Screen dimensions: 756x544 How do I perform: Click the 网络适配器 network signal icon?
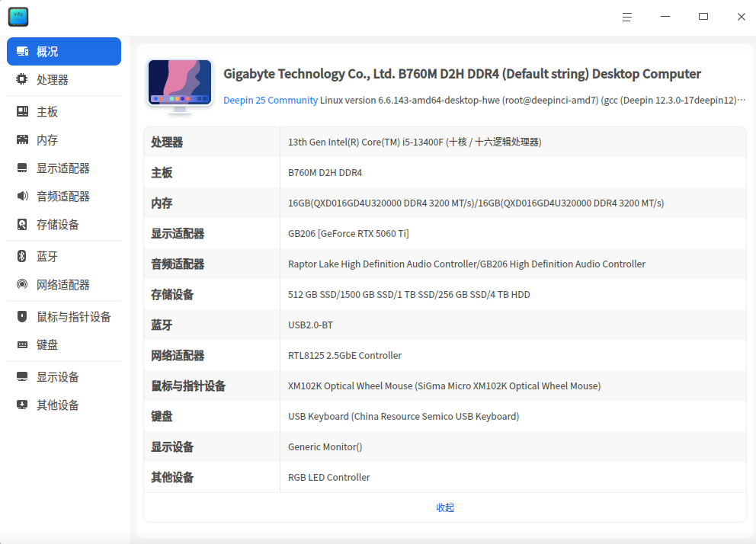(x=22, y=284)
